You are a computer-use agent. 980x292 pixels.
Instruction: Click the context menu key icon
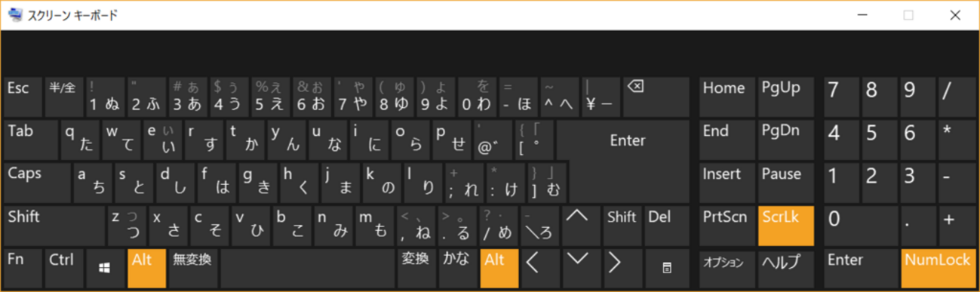click(667, 268)
